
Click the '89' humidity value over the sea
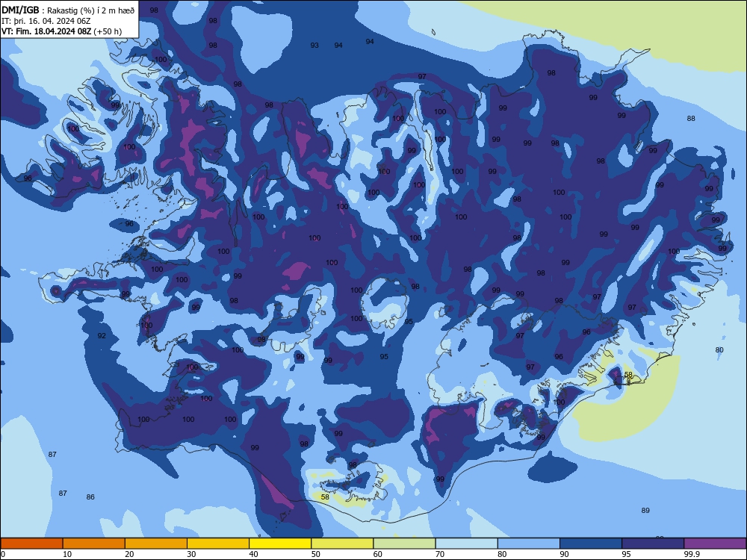[x=645, y=511]
